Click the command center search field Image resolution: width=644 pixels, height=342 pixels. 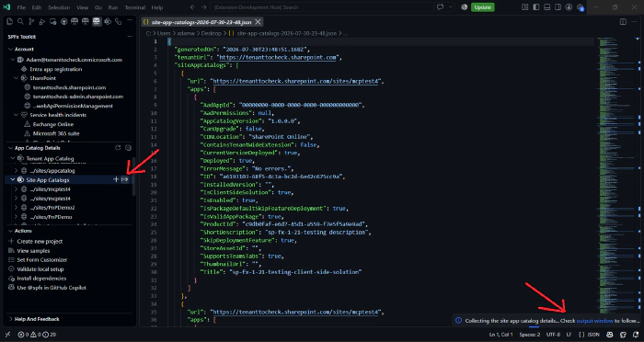[322, 7]
